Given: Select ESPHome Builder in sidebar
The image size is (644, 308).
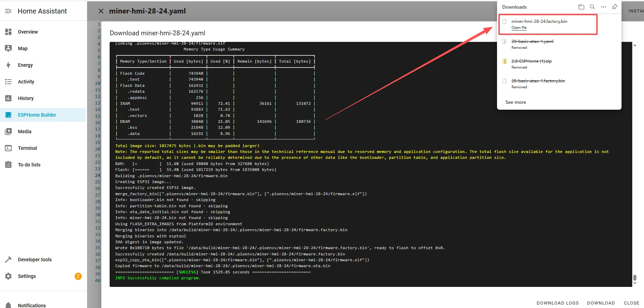Looking at the screenshot, I should click(x=37, y=115).
